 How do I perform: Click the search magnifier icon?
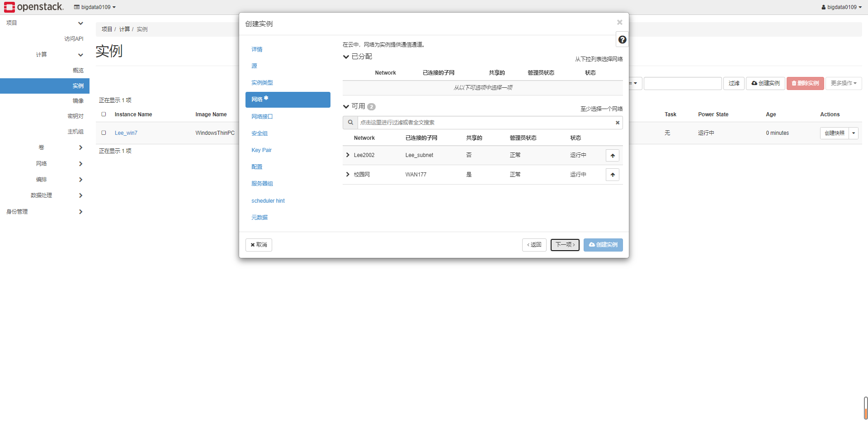[x=350, y=123]
